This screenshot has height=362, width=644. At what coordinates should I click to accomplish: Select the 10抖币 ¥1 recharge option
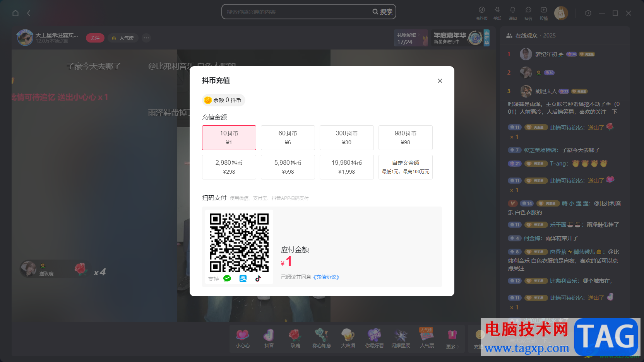[229, 138]
